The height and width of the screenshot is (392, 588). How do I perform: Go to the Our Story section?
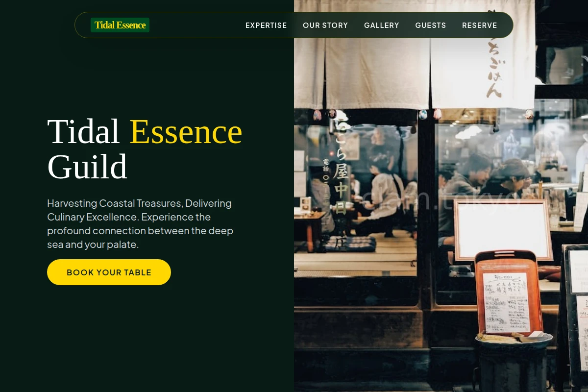pyautogui.click(x=325, y=25)
